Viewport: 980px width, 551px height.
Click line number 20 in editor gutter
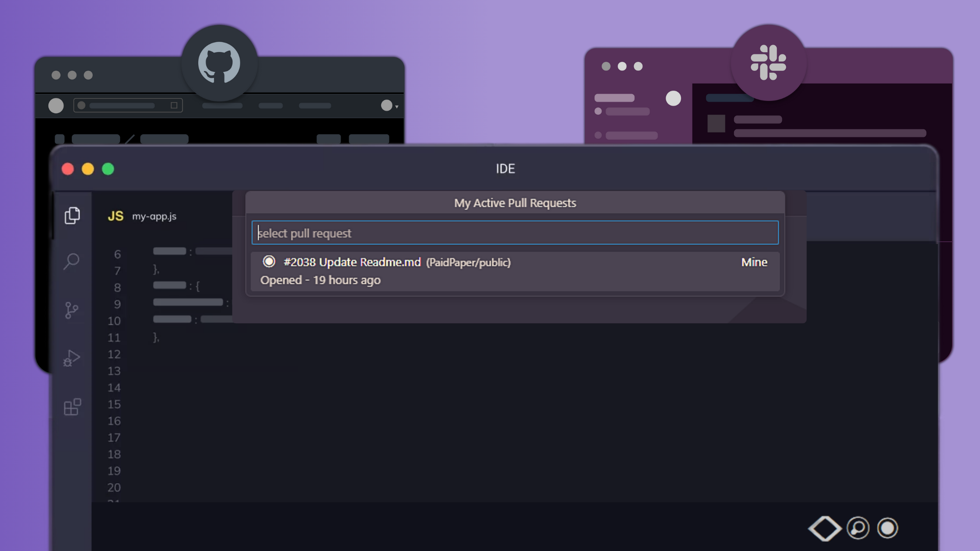114,488
